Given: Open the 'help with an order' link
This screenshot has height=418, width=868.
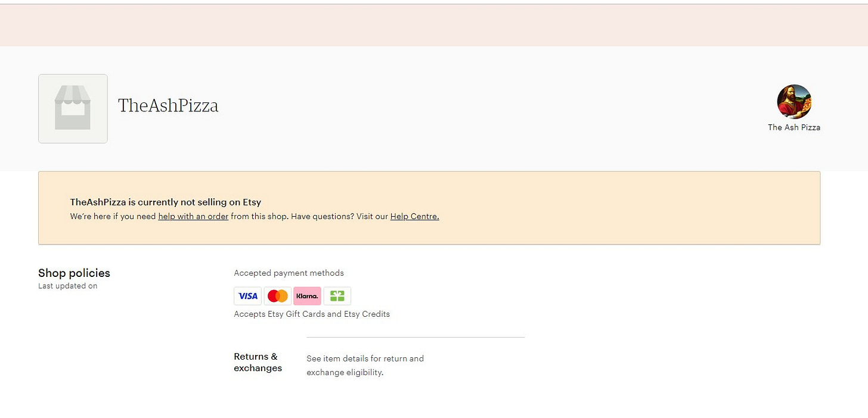Looking at the screenshot, I should click(193, 217).
